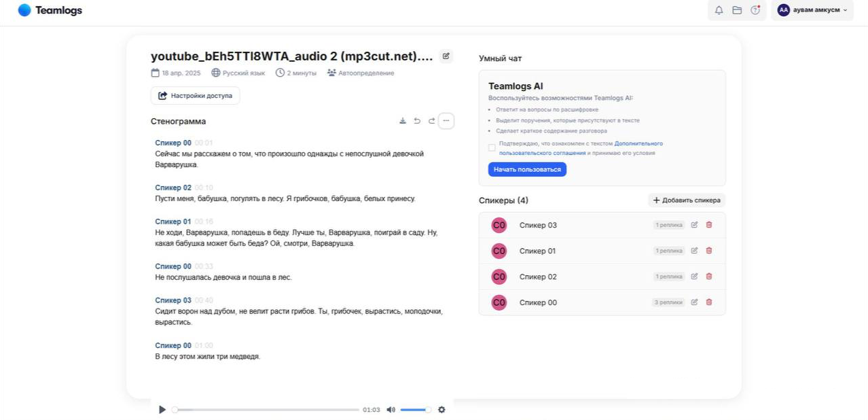Viewport: 868px width, 420px height.
Task: Select Спикер 03 label at 00:40
Action: (x=173, y=300)
